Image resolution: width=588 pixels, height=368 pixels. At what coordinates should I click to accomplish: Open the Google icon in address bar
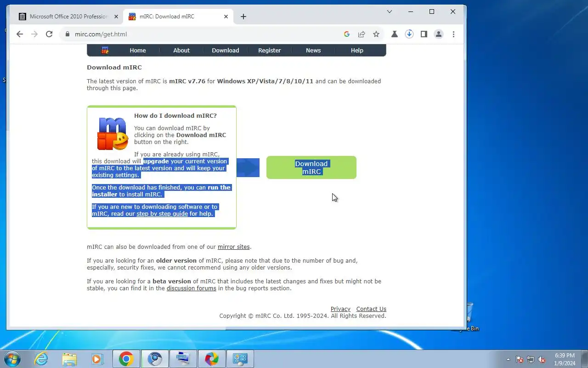click(347, 34)
